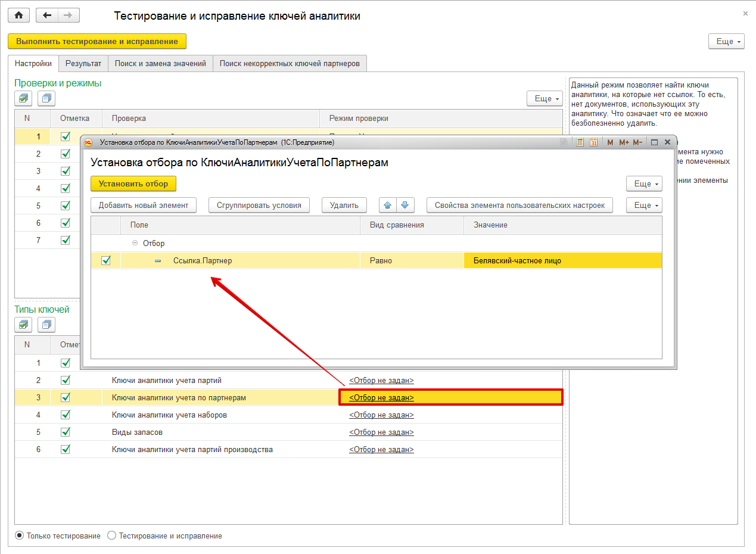
Task: Click the dash icon beside Ссылка.Партнер
Action: coord(158,261)
